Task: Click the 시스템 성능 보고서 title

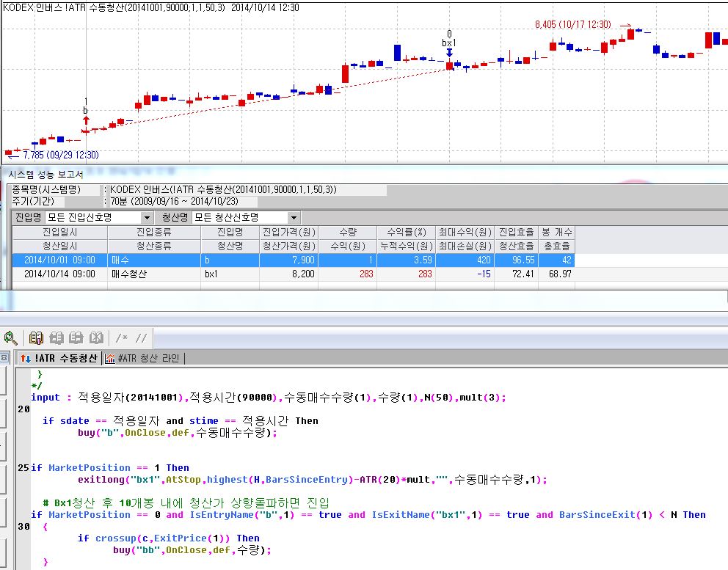Action: [45, 175]
